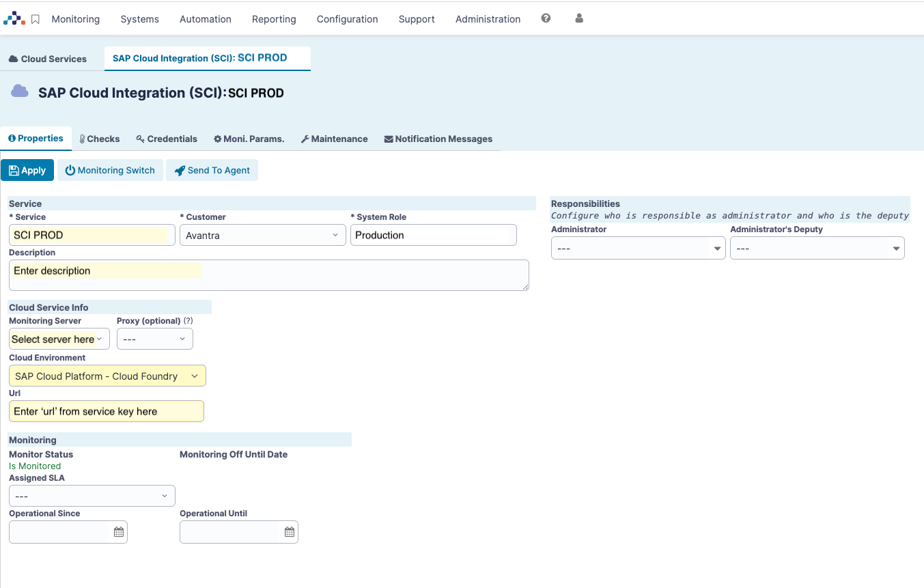Open the Operational Since calendar picker
The width and height of the screenshot is (924, 588).
120,531
